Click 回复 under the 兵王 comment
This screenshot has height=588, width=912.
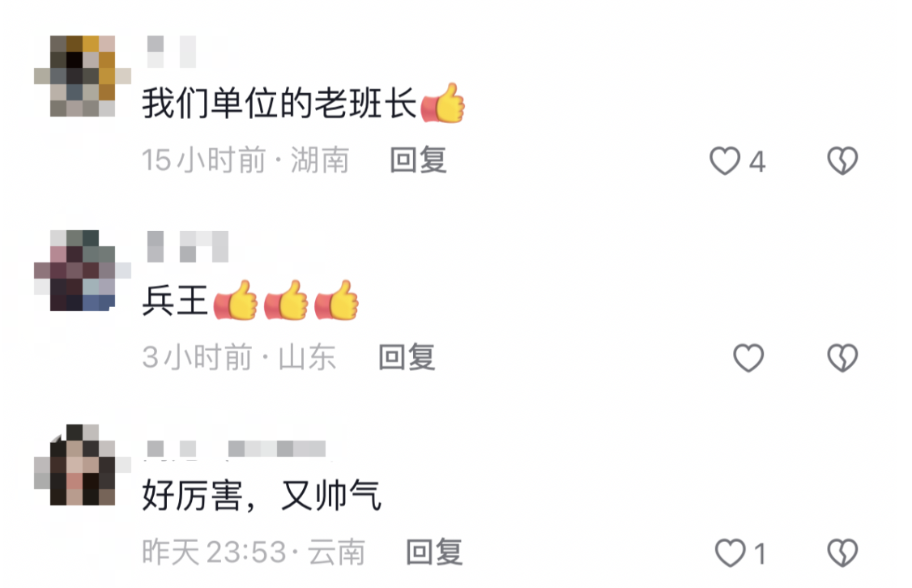(407, 357)
